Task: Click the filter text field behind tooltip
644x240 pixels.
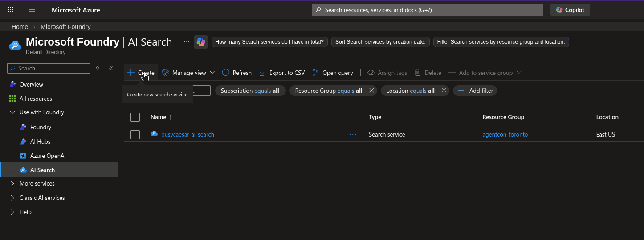Action: [201, 91]
